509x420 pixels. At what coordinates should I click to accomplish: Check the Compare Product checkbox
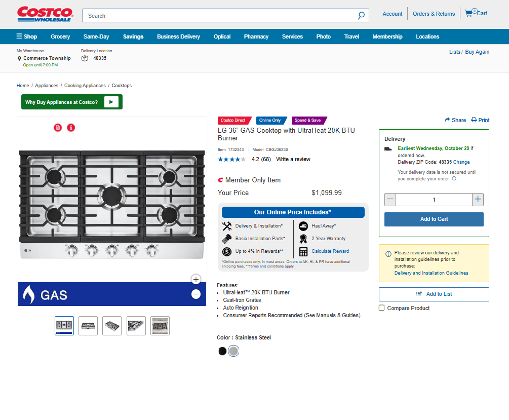(x=382, y=308)
